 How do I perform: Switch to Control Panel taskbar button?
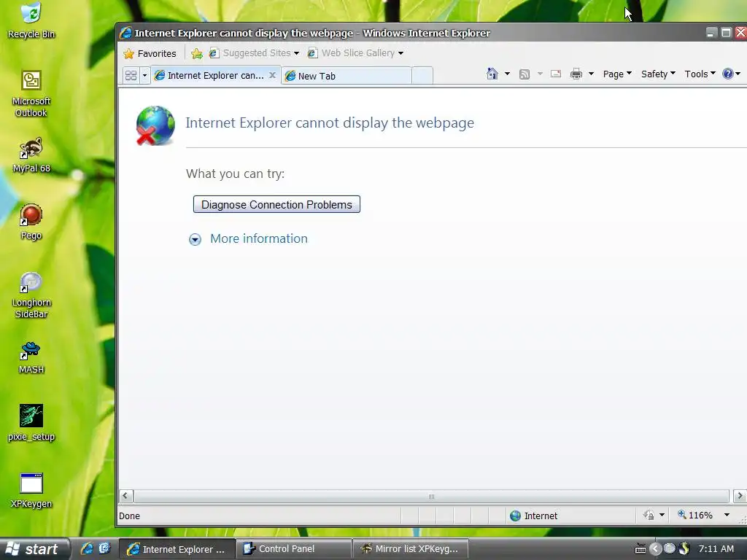294,548
